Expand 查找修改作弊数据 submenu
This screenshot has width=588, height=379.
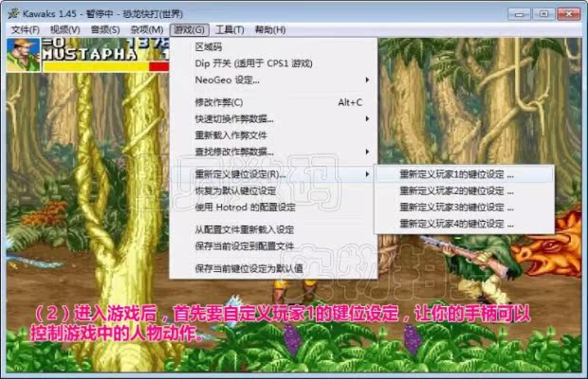click(x=273, y=152)
